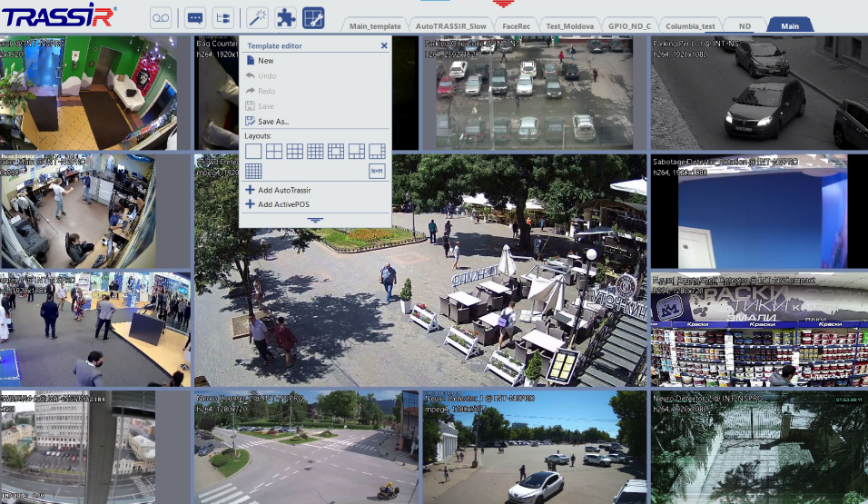This screenshot has height=504, width=868.
Task: Toggle the Template editor toolbar button
Action: 313,17
